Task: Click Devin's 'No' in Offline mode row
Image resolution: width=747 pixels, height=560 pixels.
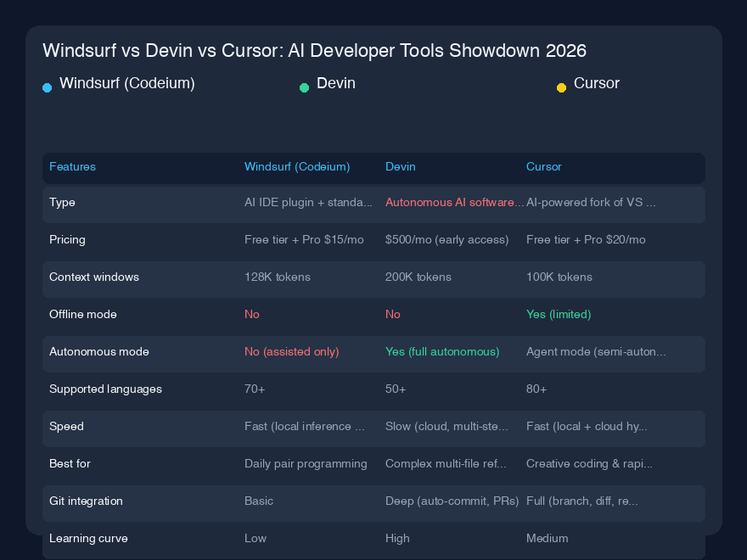Action: pyautogui.click(x=392, y=314)
